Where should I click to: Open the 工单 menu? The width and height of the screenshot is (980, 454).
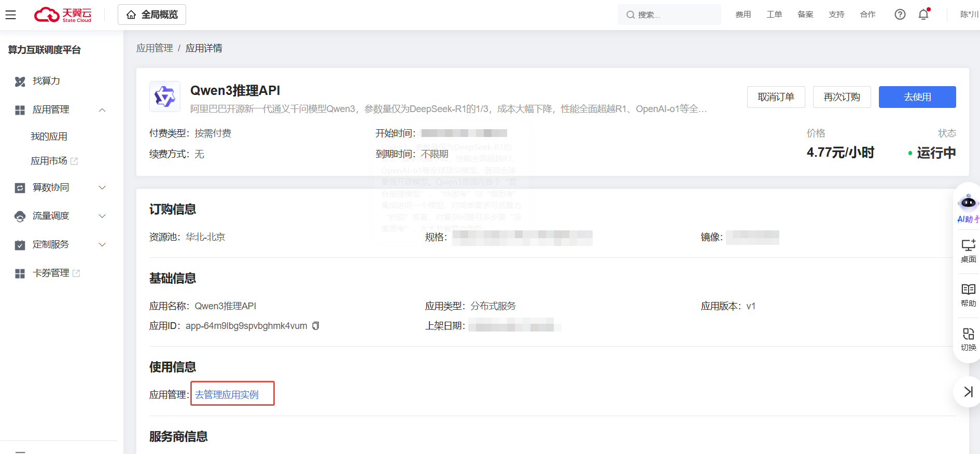774,15
